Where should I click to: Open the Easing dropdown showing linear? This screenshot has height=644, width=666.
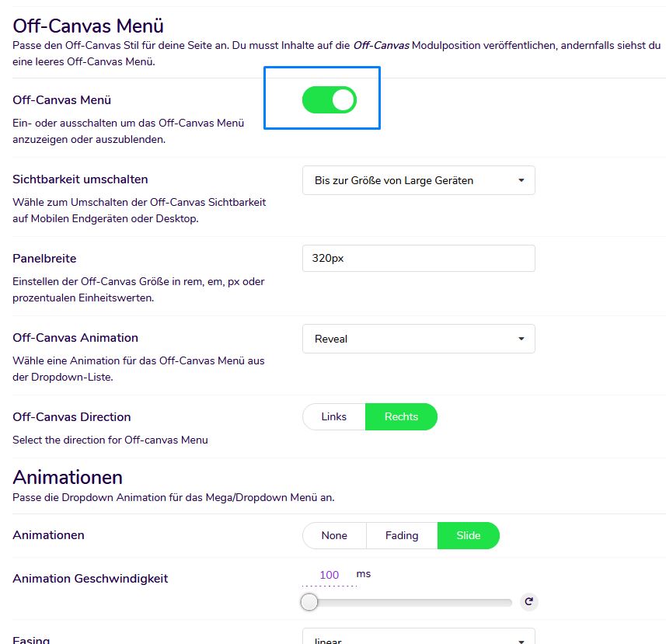(418, 639)
